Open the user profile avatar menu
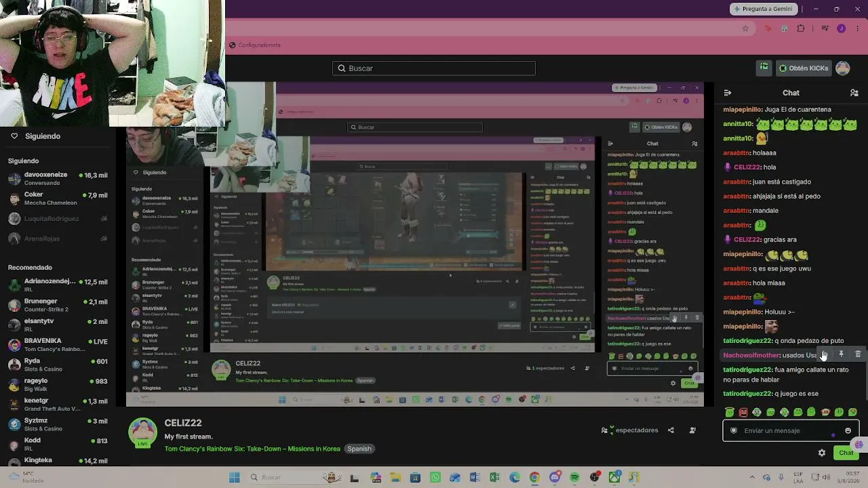Viewport: 868px width, 488px height. coord(843,68)
